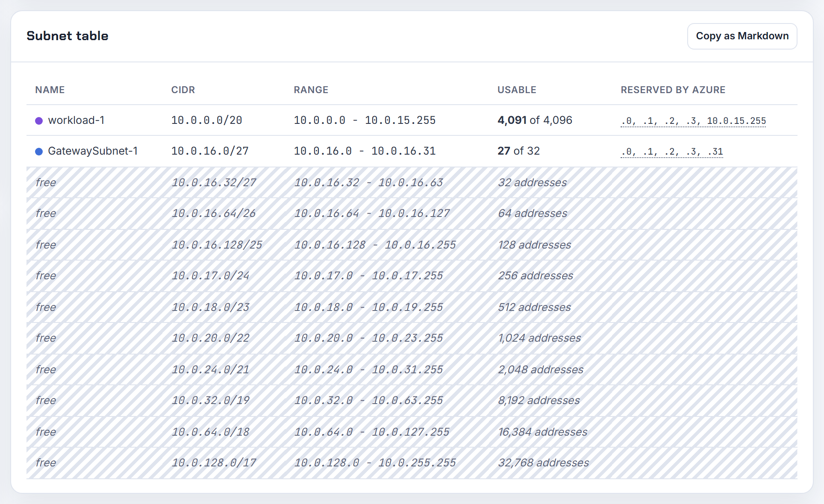Select the free block 10.0.16.32/27
Screen dimensions: 824x504
pyautogui.click(x=214, y=183)
